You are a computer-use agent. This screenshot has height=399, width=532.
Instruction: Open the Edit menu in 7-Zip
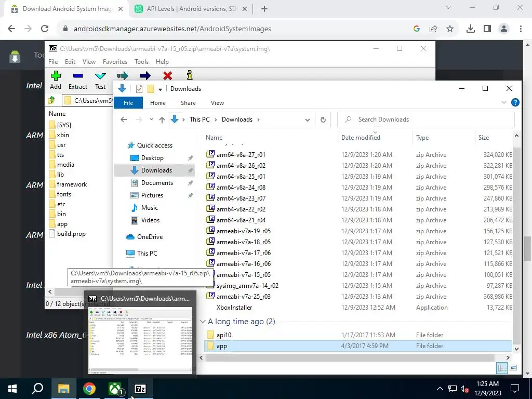pos(70,62)
